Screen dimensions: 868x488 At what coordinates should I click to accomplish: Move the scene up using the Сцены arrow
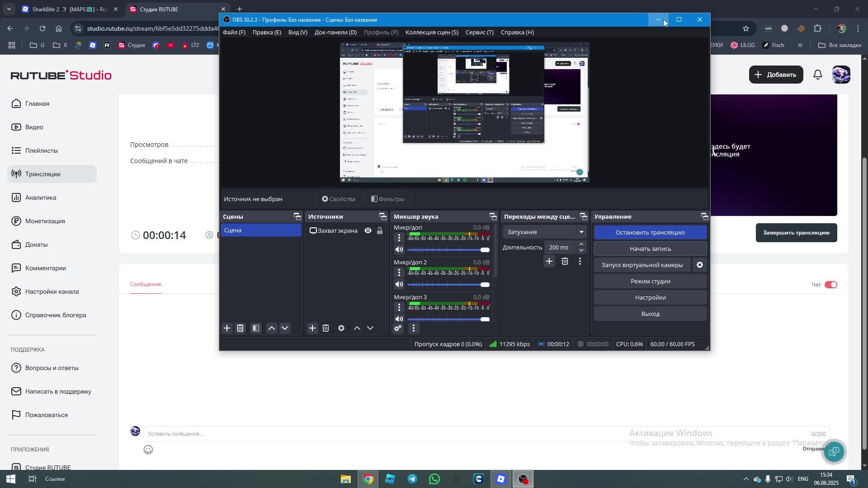(x=272, y=328)
